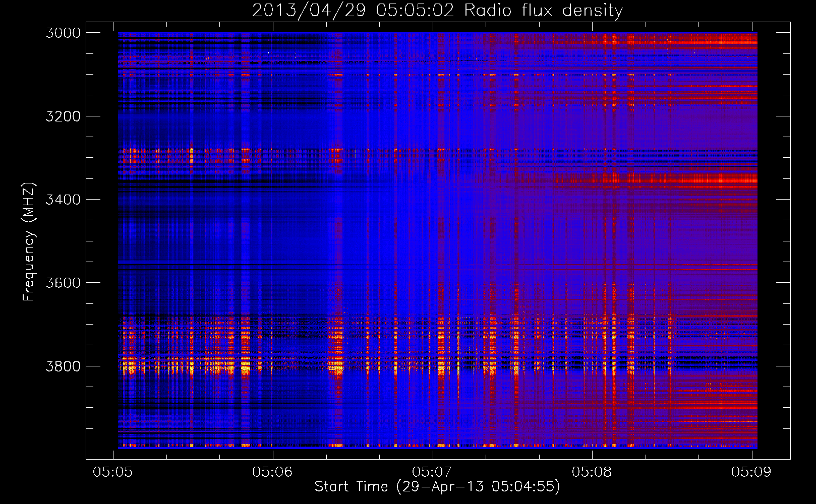Click the "Start Time (29-Apr-13 05:04:55)" axis label
The height and width of the screenshot is (504, 816).
(437, 487)
